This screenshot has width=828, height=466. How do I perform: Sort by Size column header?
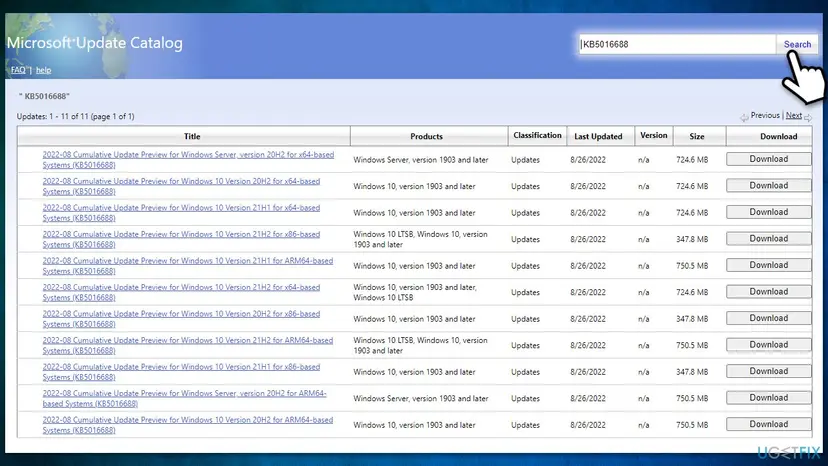[697, 136]
